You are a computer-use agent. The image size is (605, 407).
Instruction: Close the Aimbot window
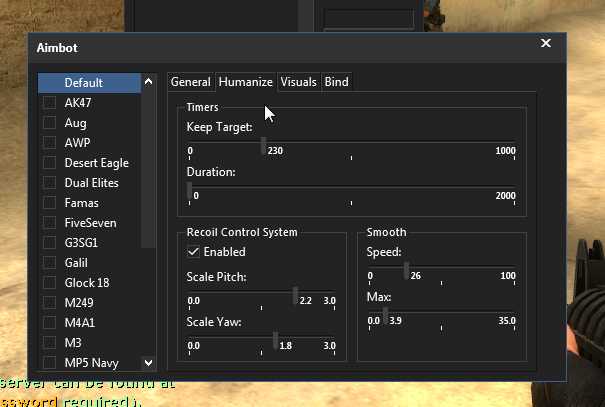(x=546, y=43)
